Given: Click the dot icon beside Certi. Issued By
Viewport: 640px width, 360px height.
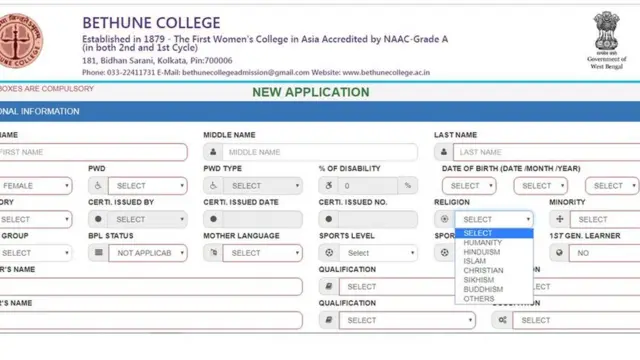Looking at the screenshot, I should click(x=98, y=219).
